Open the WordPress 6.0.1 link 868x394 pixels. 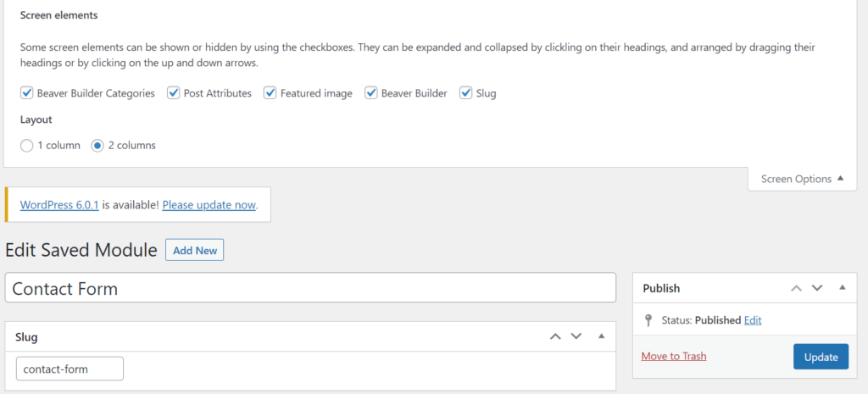(59, 205)
